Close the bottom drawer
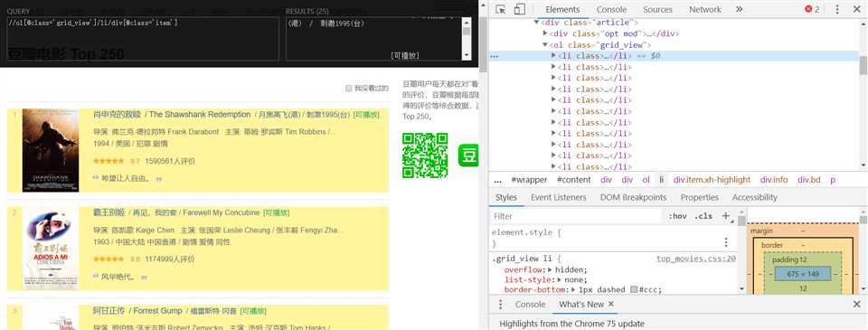Image resolution: width=868 pixels, height=330 pixels. click(x=856, y=305)
